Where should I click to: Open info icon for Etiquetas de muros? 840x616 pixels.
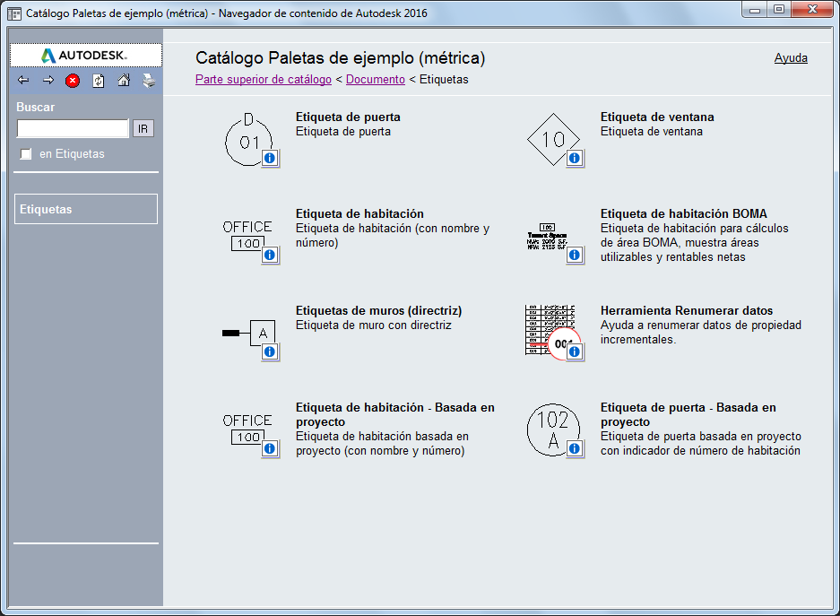[x=270, y=351]
